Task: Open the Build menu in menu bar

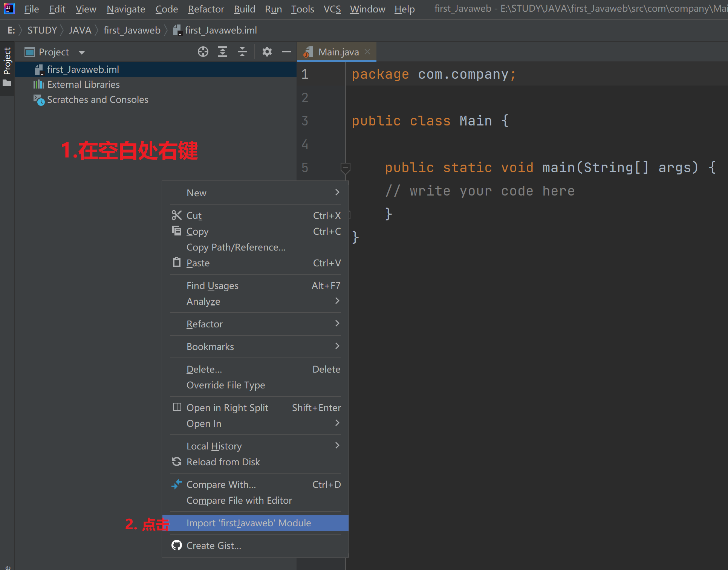Action: (244, 9)
